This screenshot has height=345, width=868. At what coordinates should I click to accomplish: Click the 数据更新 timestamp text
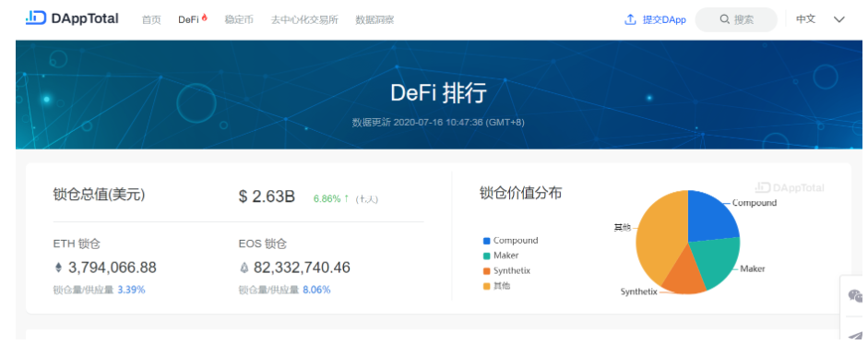click(438, 123)
